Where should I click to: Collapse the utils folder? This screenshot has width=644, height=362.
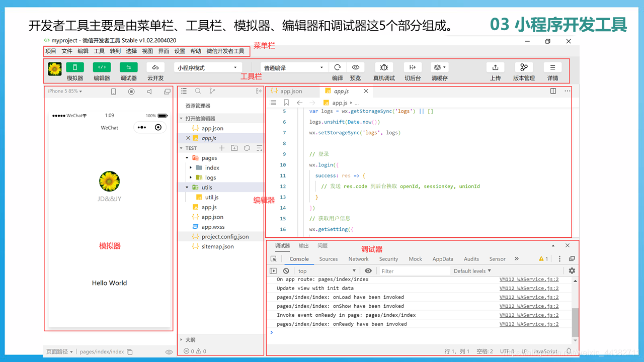coord(187,187)
